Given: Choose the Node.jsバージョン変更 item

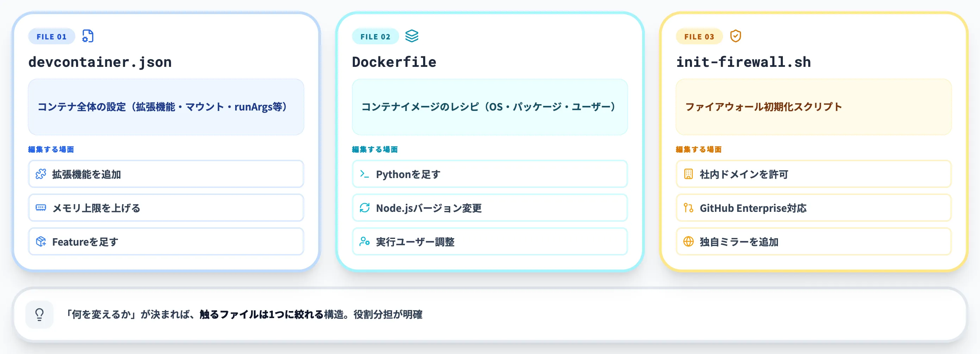Looking at the screenshot, I should [490, 208].
